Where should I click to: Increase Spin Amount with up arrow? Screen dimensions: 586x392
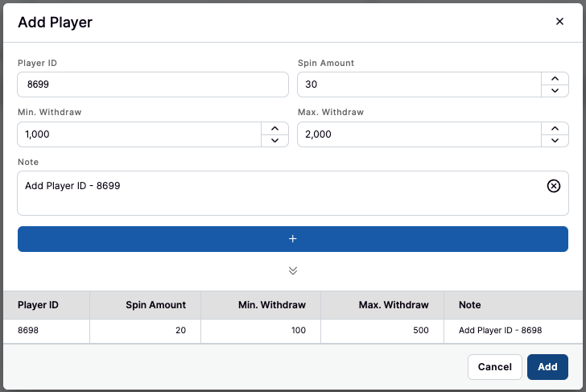point(555,79)
